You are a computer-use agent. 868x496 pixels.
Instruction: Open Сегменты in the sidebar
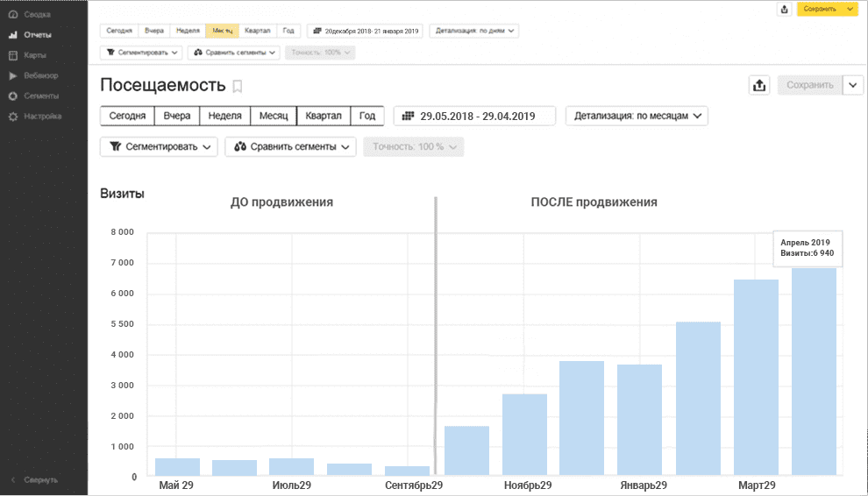coord(40,96)
